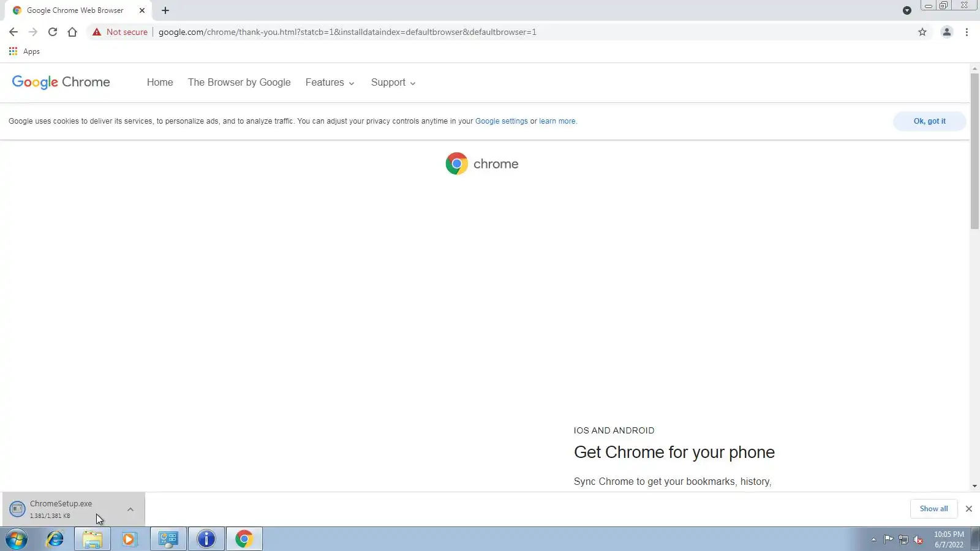Expand the Support menu

coord(393,82)
